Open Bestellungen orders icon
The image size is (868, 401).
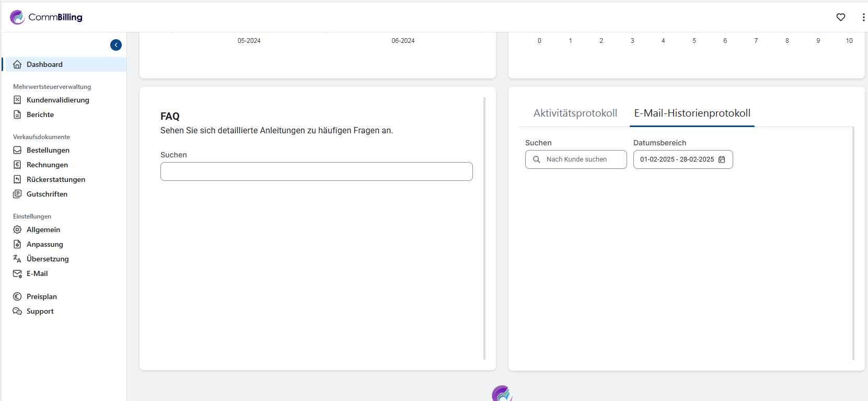tap(17, 150)
